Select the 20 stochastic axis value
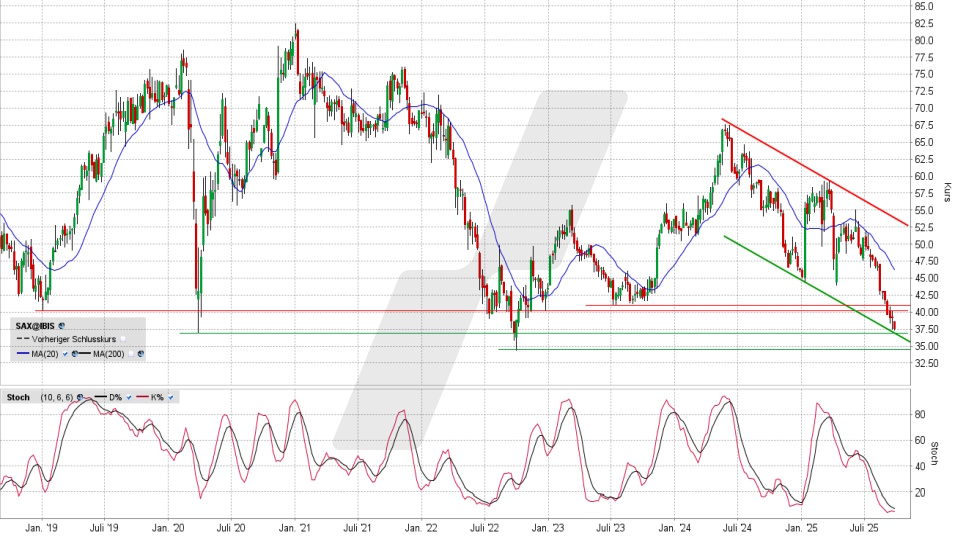Screen dimensions: 960x540 pyautogui.click(x=920, y=492)
